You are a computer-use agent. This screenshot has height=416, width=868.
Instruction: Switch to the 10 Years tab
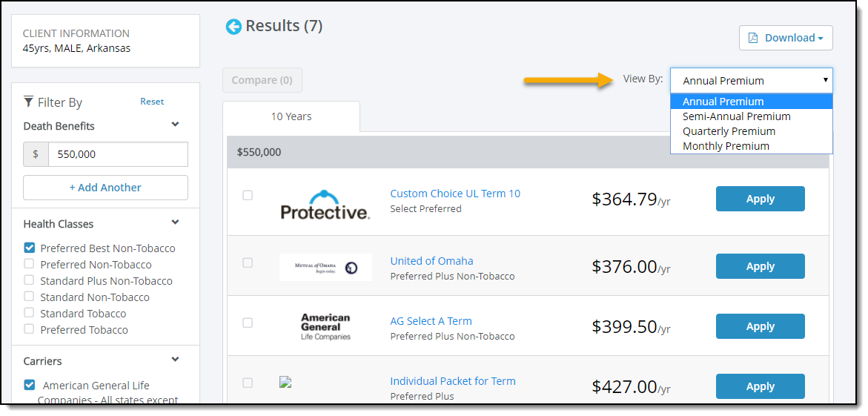pos(291,116)
